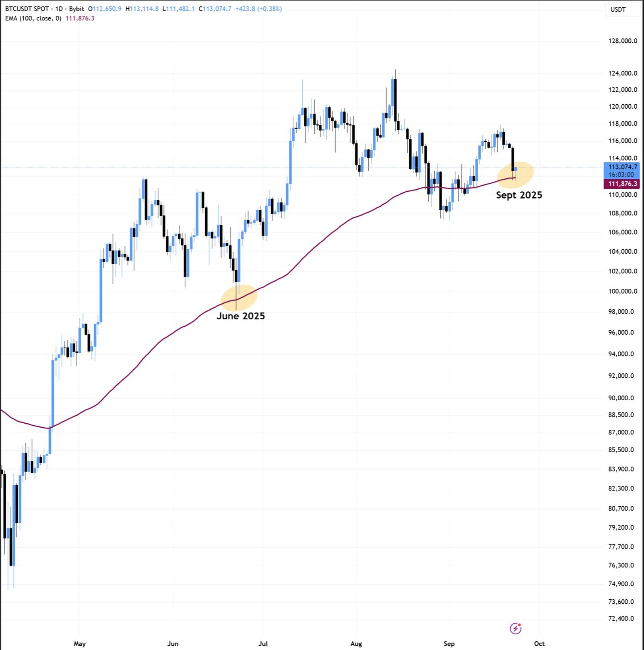The height and width of the screenshot is (650, 644).
Task: Select the June 2025 text annotation
Action: click(241, 316)
